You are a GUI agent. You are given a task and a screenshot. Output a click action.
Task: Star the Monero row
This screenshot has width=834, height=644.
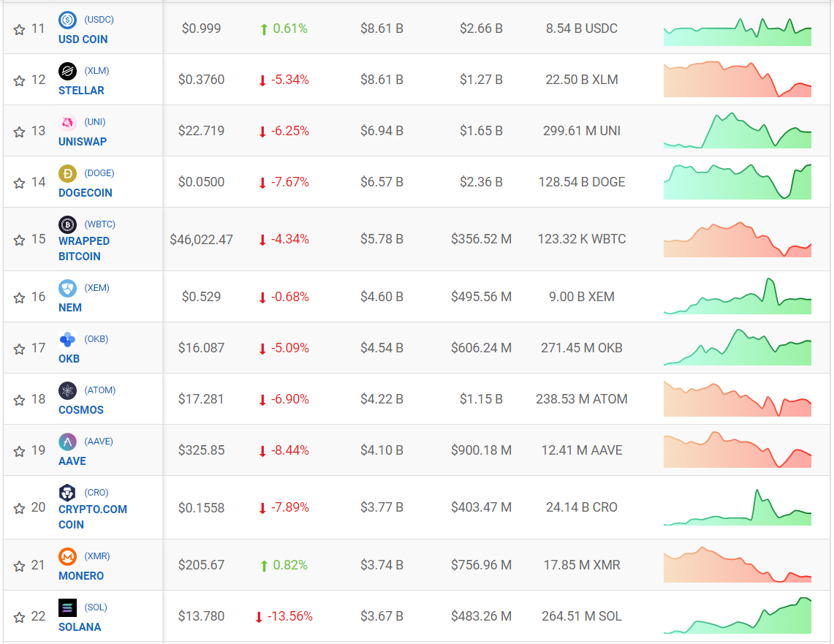point(19,567)
